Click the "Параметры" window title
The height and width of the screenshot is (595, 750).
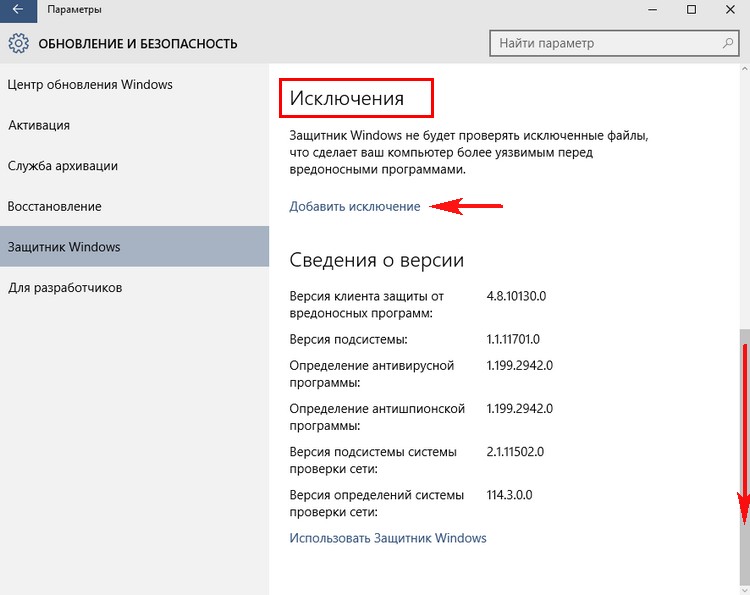click(74, 10)
